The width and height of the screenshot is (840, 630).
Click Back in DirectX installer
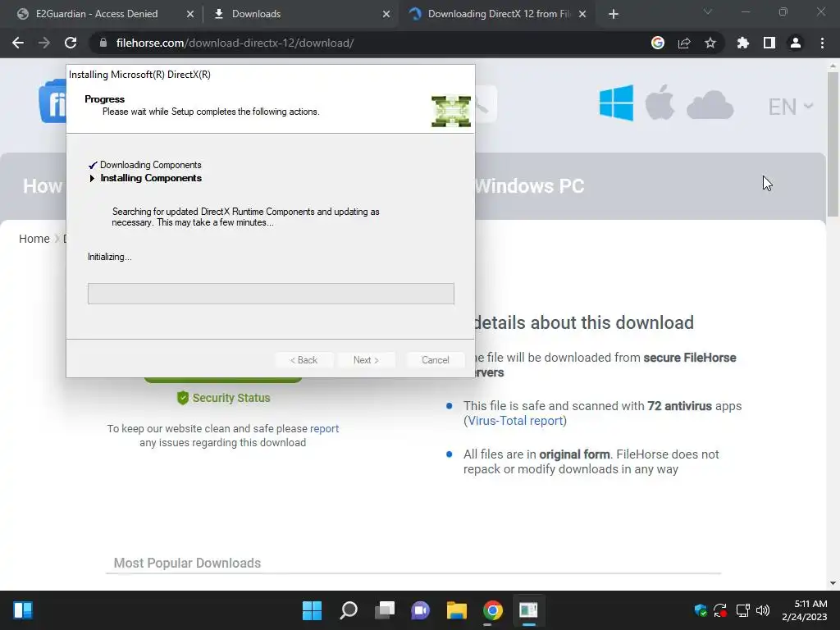point(304,360)
